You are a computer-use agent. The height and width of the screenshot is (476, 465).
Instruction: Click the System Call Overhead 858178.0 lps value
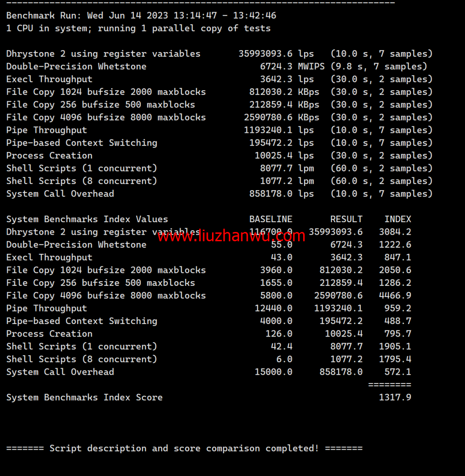point(281,194)
